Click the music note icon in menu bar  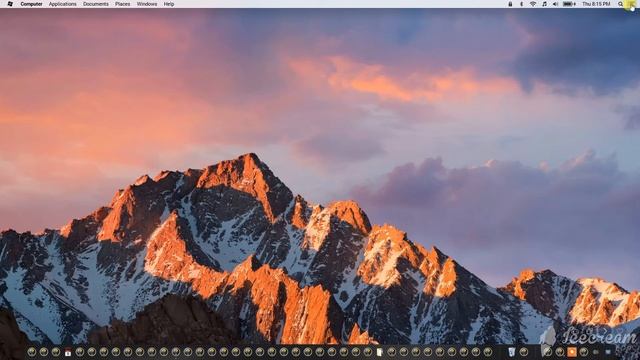tap(544, 4)
